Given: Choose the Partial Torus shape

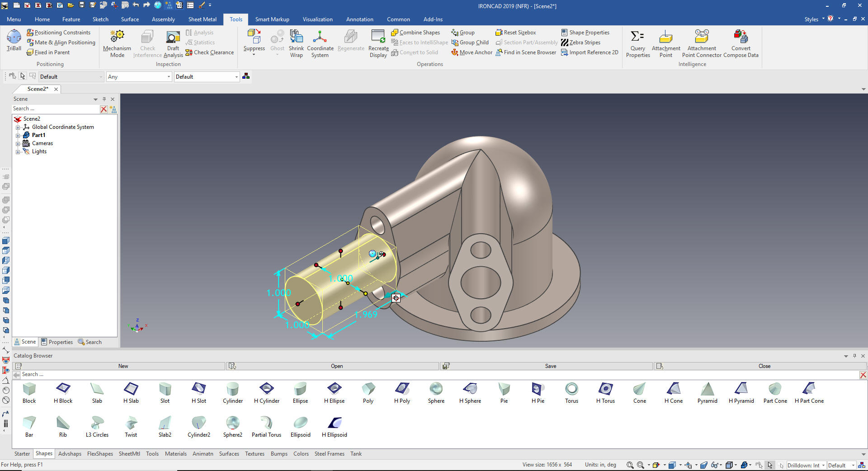Looking at the screenshot, I should [x=266, y=427].
